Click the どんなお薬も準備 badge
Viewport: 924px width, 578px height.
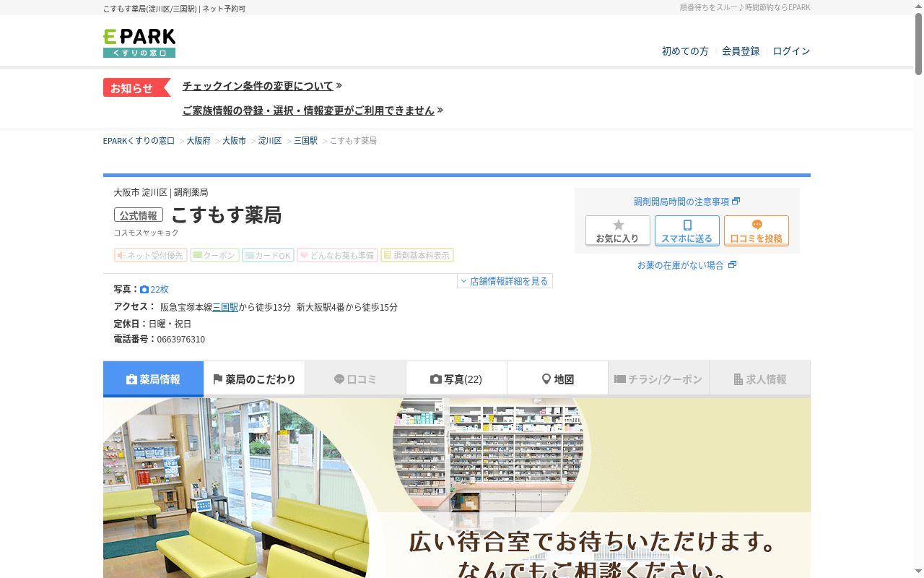point(337,255)
